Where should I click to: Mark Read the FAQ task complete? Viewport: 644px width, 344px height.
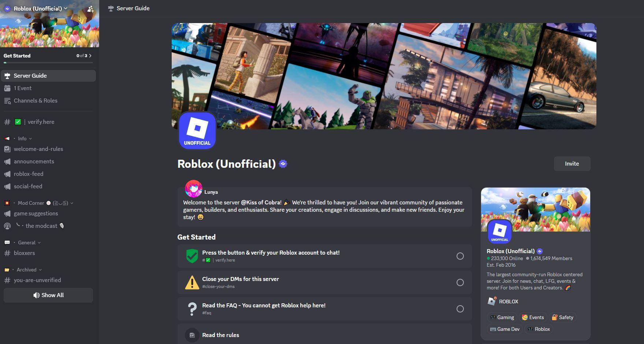click(x=460, y=309)
